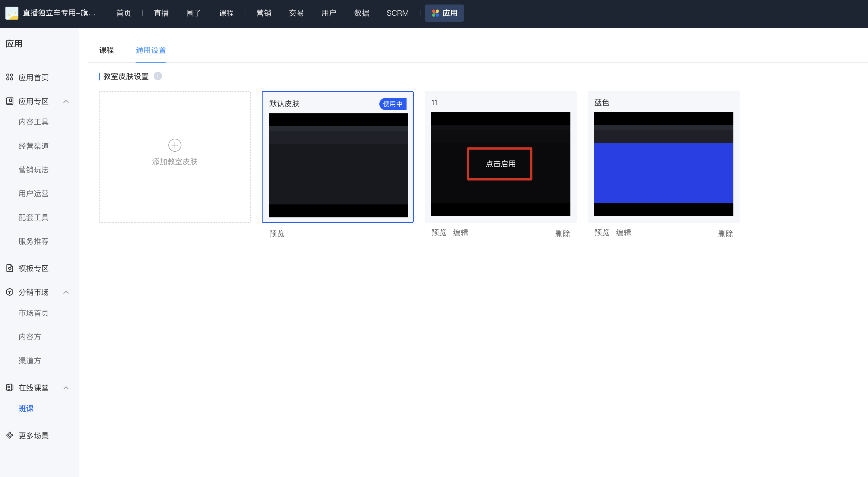Click the info icon beside 教室皮肤设置
Screen dimensions: 868x477
[x=158, y=76]
